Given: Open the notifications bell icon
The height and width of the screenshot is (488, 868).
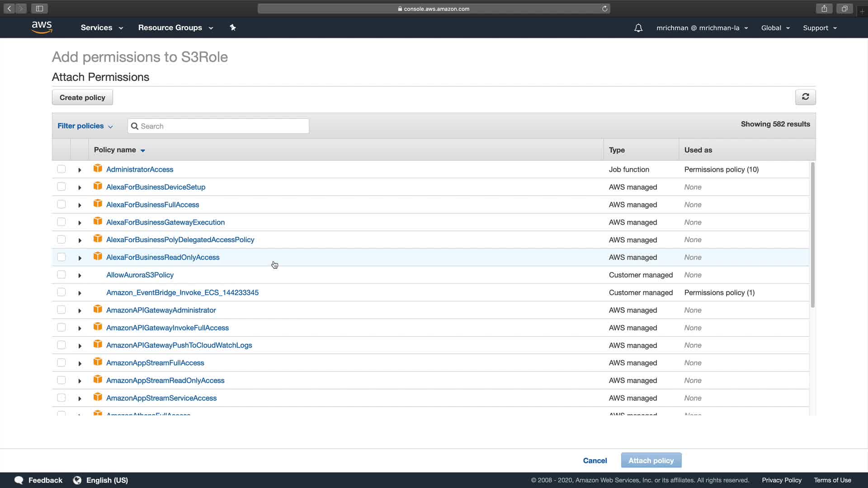Looking at the screenshot, I should pyautogui.click(x=638, y=28).
